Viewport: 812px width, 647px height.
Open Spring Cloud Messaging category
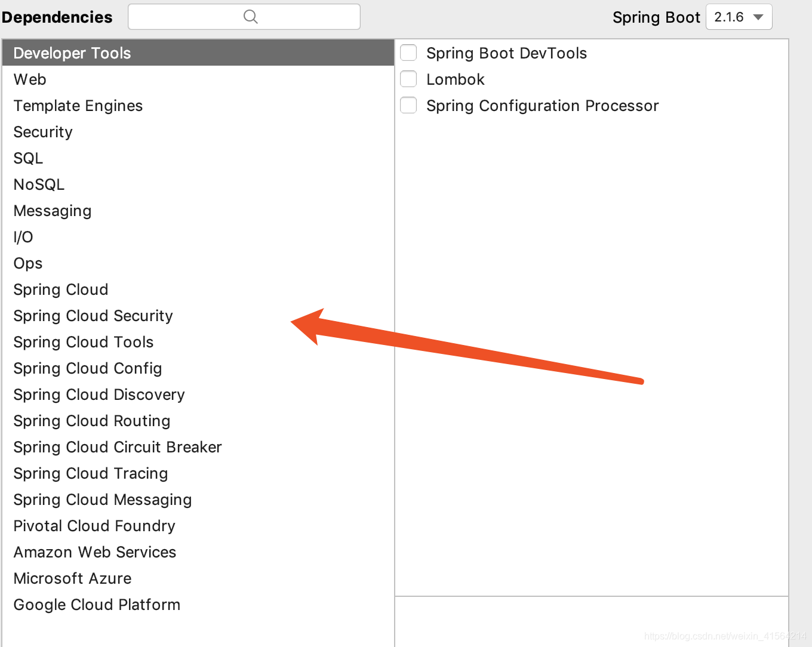point(198,500)
